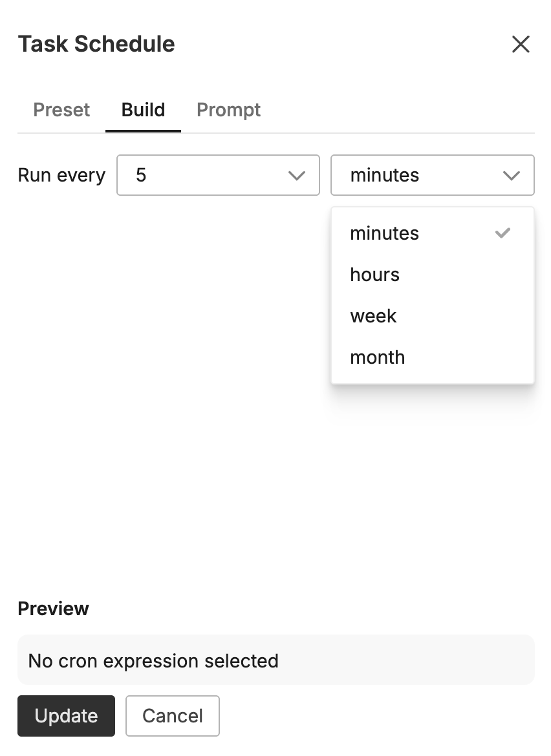Image resolution: width=551 pixels, height=756 pixels.
Task: Select minutes from the unit list
Action: (384, 233)
